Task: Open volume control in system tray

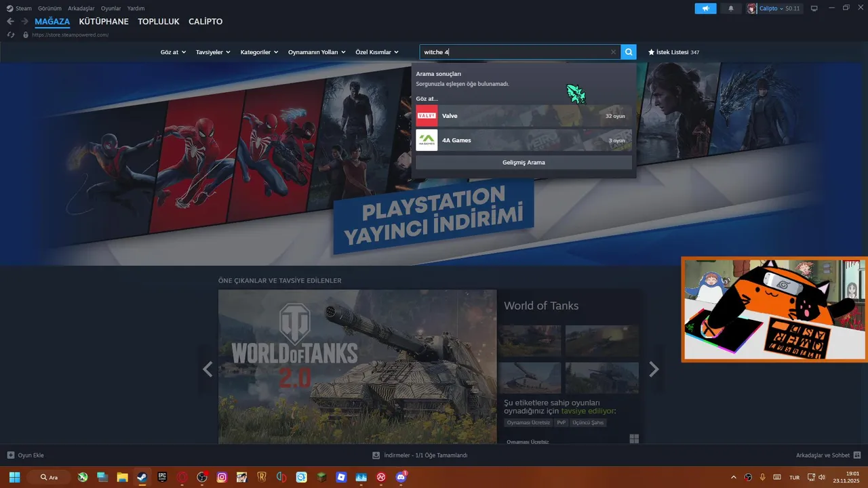Action: 823,477
